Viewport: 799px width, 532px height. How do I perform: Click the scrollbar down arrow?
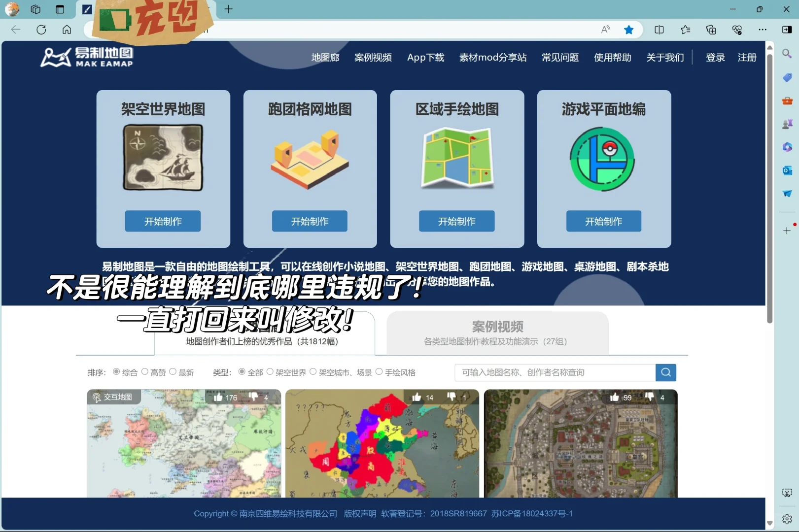point(770,523)
